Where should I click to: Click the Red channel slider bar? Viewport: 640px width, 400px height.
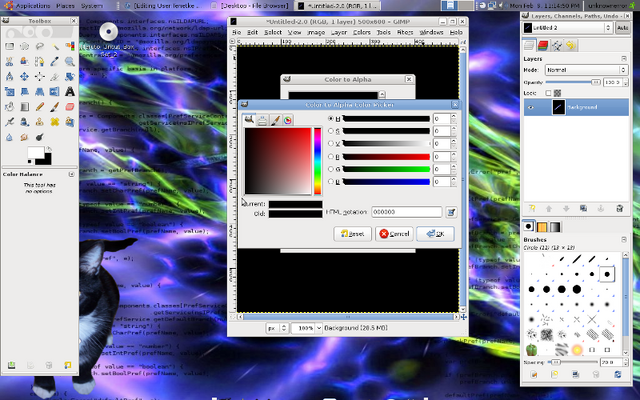(386, 157)
